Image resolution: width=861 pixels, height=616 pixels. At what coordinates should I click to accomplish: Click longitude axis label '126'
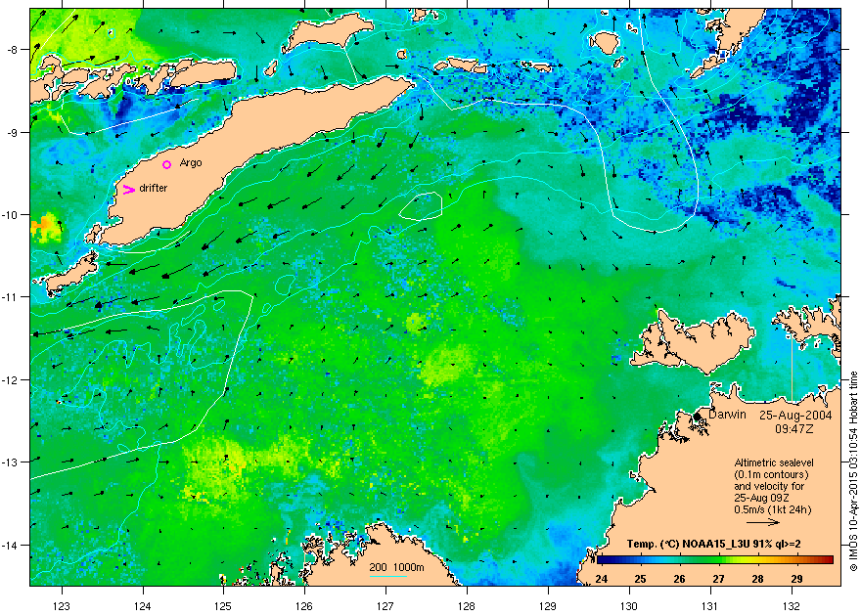pyautogui.click(x=304, y=606)
